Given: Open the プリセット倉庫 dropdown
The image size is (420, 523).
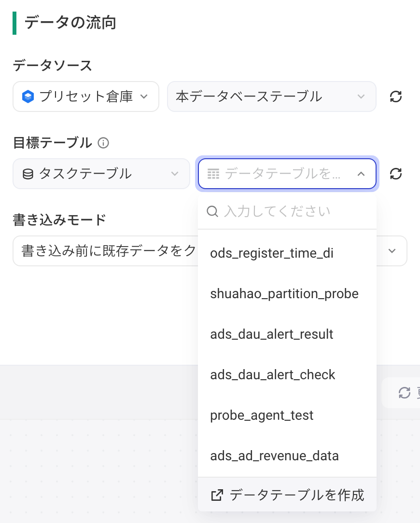Looking at the screenshot, I should (86, 96).
